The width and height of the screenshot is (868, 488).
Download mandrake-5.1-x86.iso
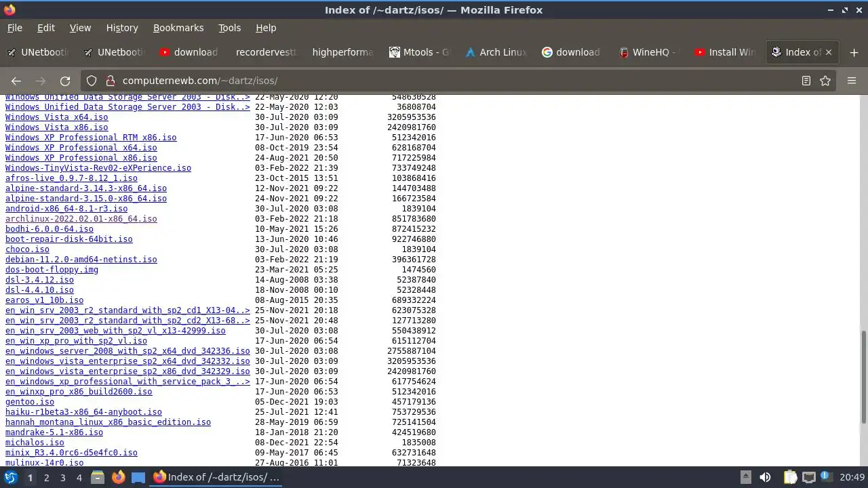pos(54,432)
